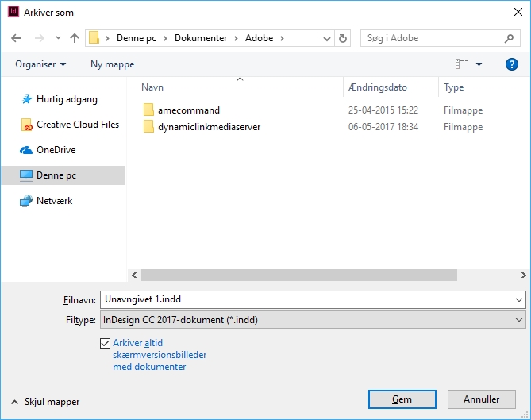Screen dimensions: 531x420
Task: Open help with the question mark icon
Action: pos(511,64)
